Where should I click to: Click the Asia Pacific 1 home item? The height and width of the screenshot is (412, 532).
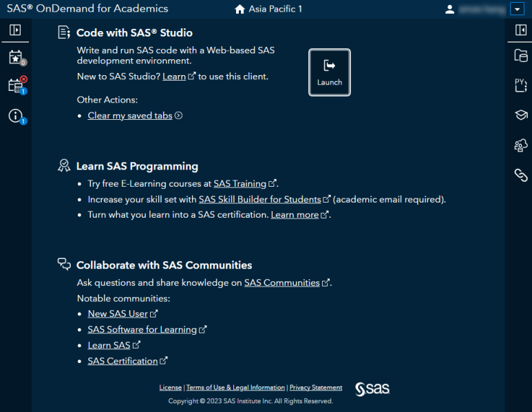click(x=268, y=10)
